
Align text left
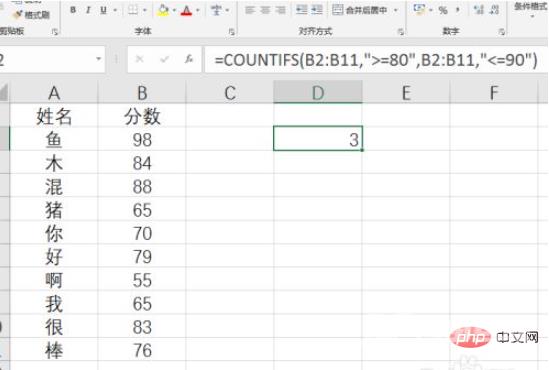click(x=249, y=10)
